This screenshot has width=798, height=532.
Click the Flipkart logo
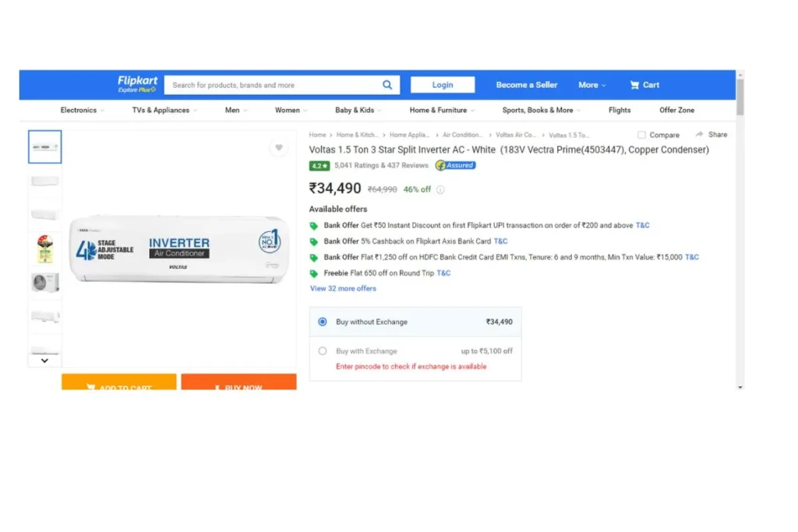point(137,80)
